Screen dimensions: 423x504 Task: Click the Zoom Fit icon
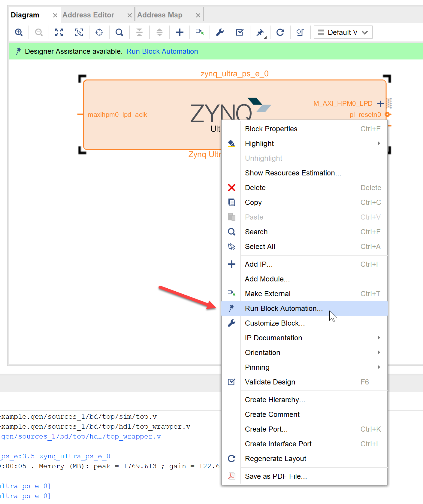pos(59,32)
